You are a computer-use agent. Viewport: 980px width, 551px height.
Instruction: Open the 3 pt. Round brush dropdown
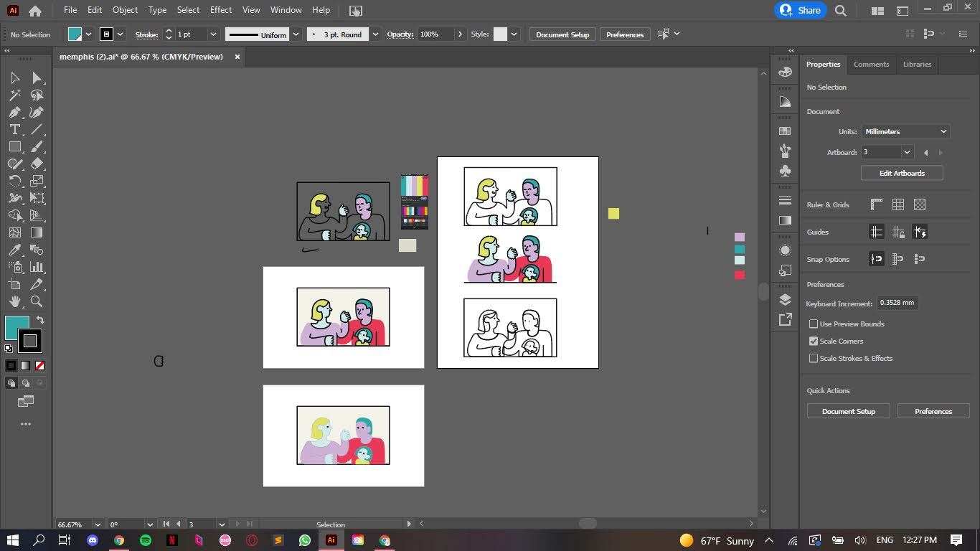tap(374, 34)
